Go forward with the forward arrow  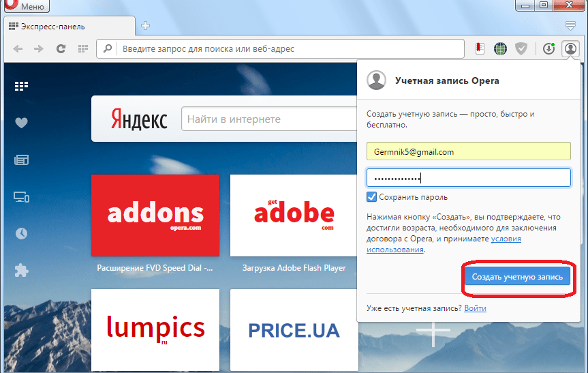click(39, 49)
